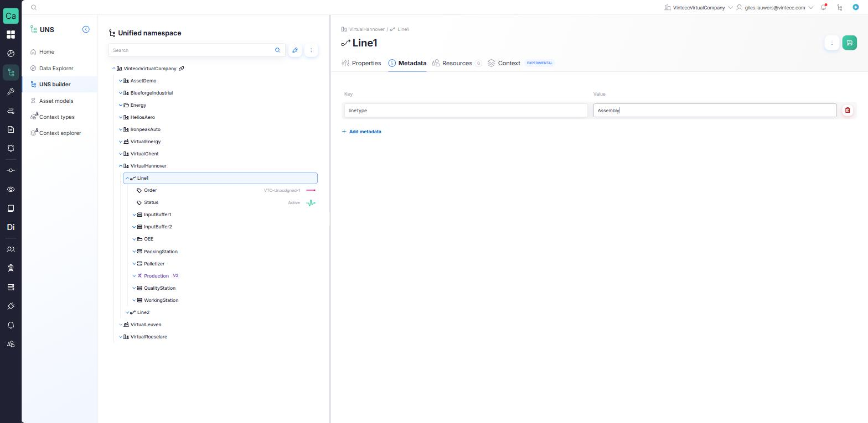Viewport: 868px width, 423px height.
Task: Open the wrench tools icon in left rail
Action: [11, 92]
